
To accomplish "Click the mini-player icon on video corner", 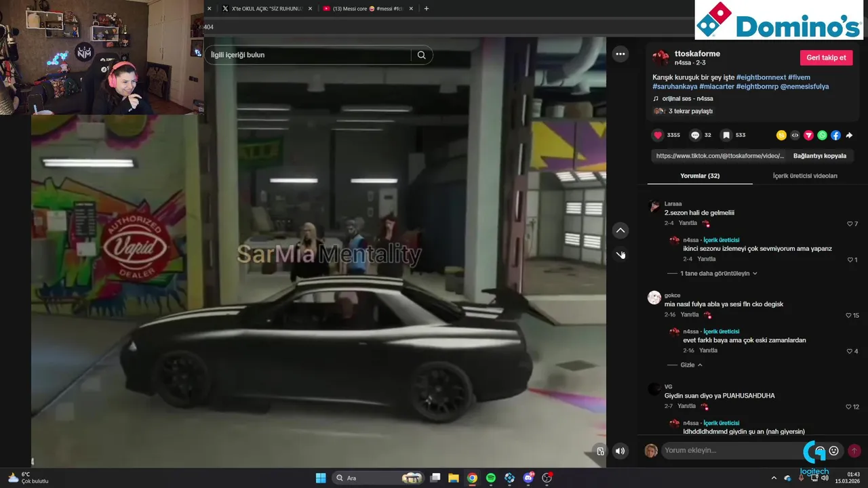I will [600, 451].
